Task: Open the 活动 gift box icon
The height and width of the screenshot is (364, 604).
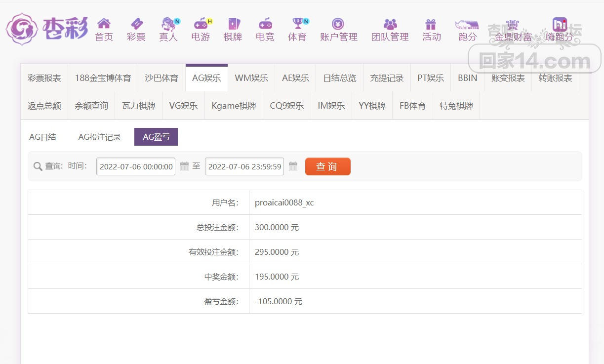Action: 431,24
